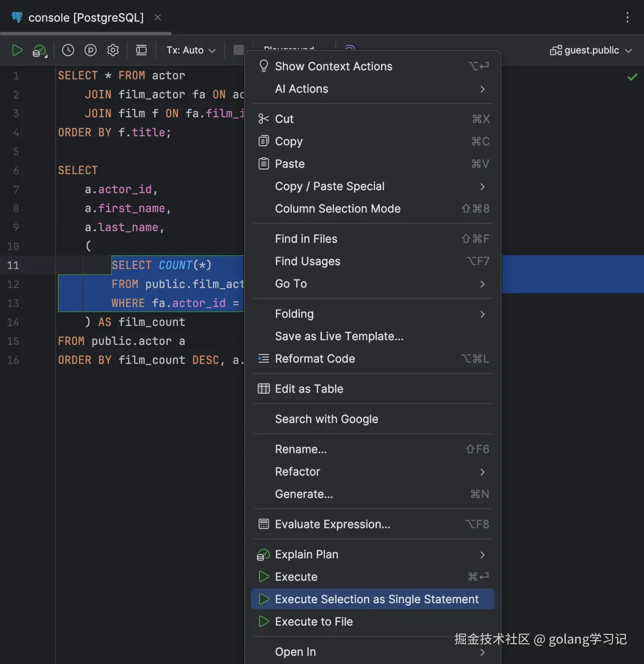Toggle Column Selection Mode

click(x=373, y=208)
